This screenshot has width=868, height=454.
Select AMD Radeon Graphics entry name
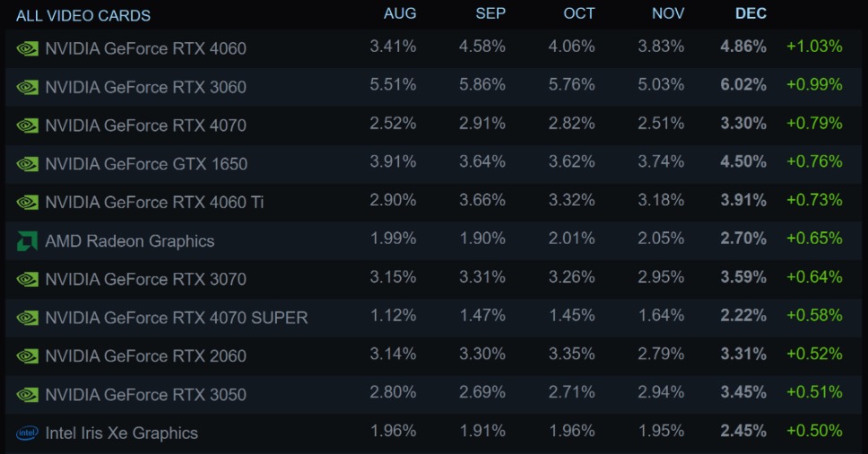click(129, 241)
